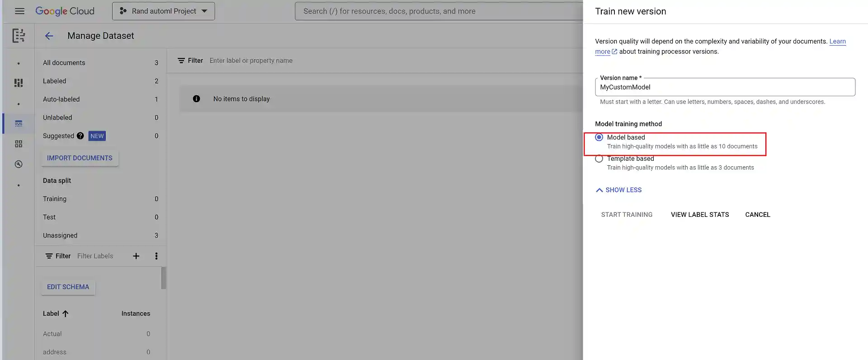Cancel the train new version panel

[758, 215]
